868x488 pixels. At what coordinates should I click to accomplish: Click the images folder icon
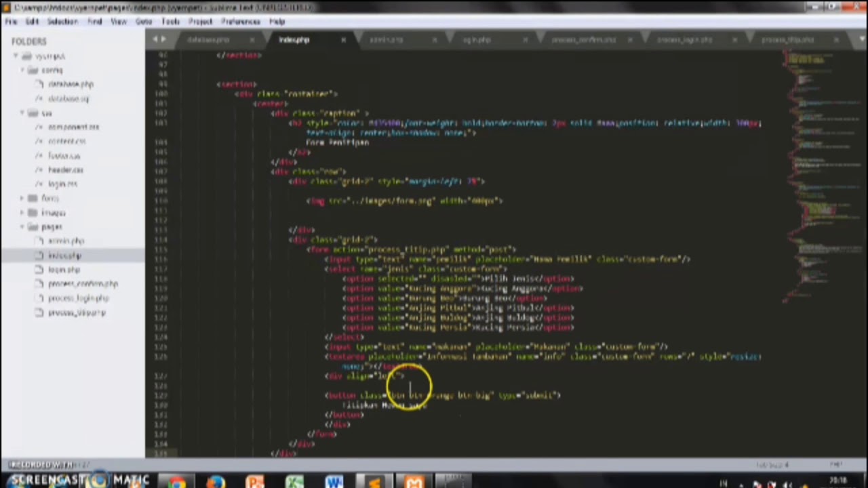click(33, 213)
